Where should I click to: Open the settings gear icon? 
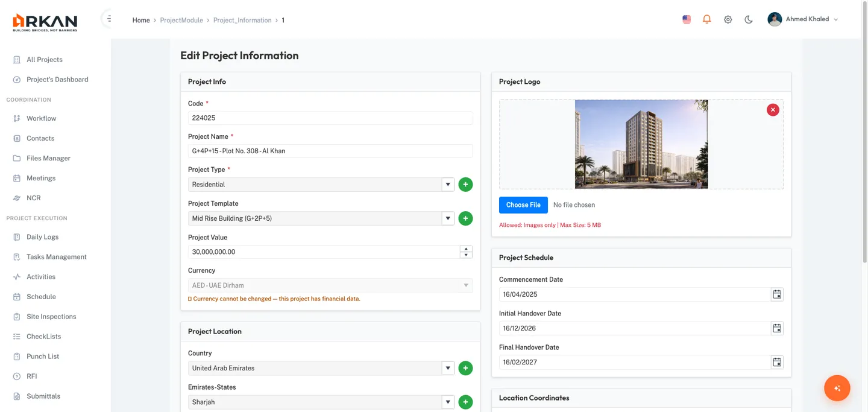pyautogui.click(x=728, y=19)
